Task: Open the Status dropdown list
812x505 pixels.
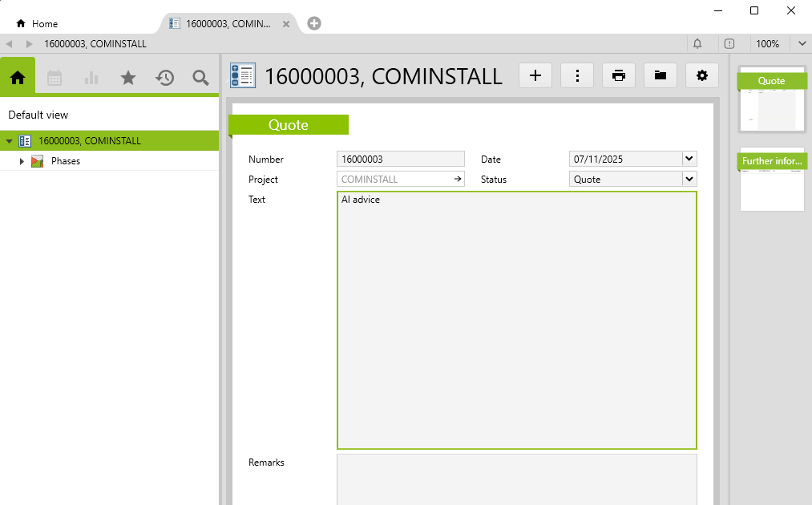Action: [x=689, y=180]
